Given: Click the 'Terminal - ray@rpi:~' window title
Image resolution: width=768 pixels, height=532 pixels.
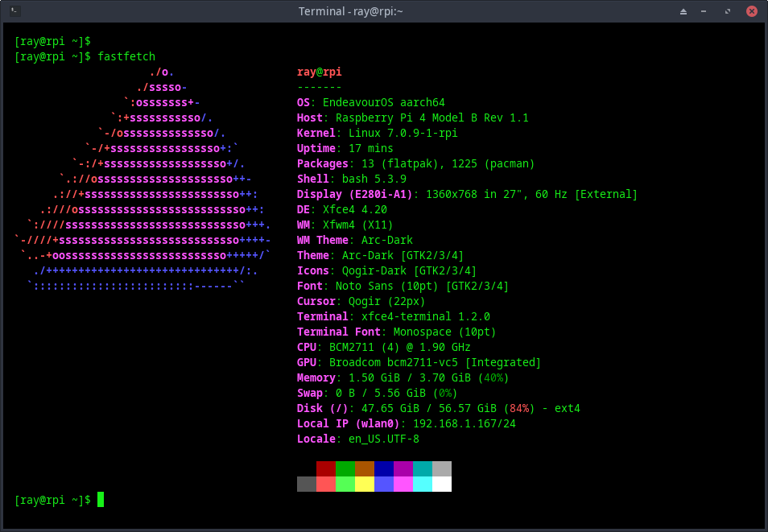Looking at the screenshot, I should [351, 11].
